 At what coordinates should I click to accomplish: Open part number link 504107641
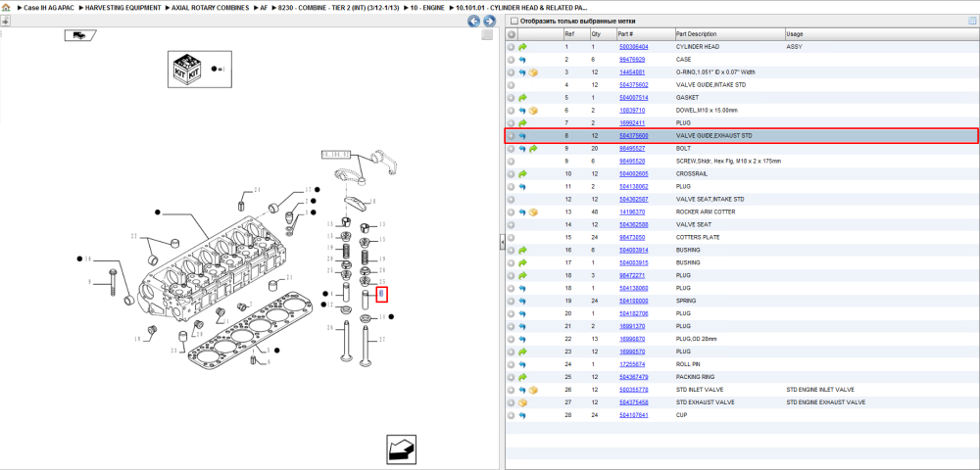click(x=634, y=415)
